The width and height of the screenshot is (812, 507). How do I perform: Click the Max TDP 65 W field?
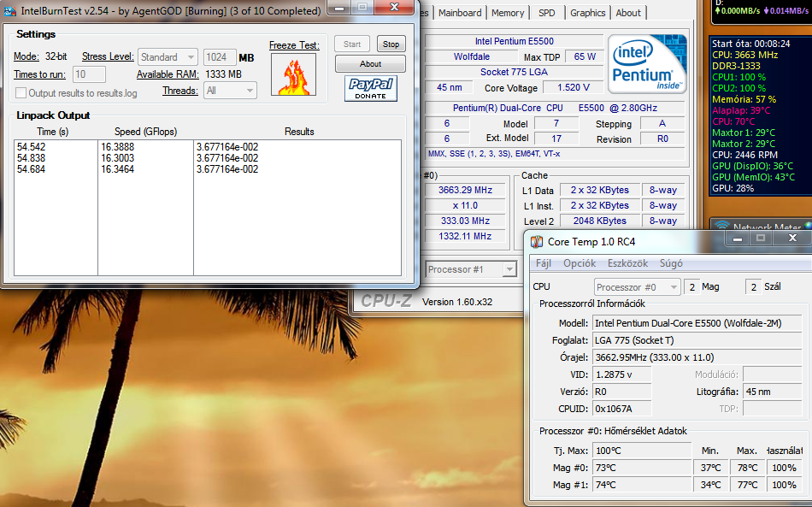tap(585, 56)
